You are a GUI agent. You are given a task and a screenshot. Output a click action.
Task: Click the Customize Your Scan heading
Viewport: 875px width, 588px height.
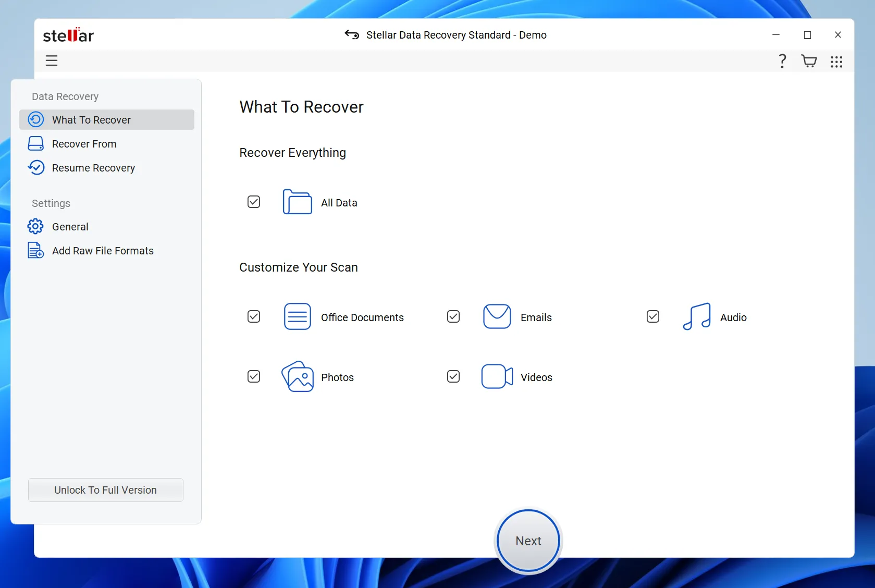299,267
